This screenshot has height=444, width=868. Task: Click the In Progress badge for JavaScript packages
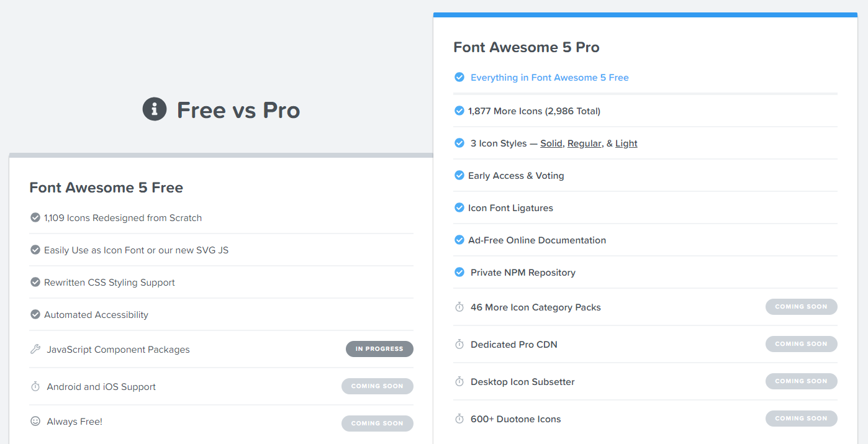coord(379,349)
